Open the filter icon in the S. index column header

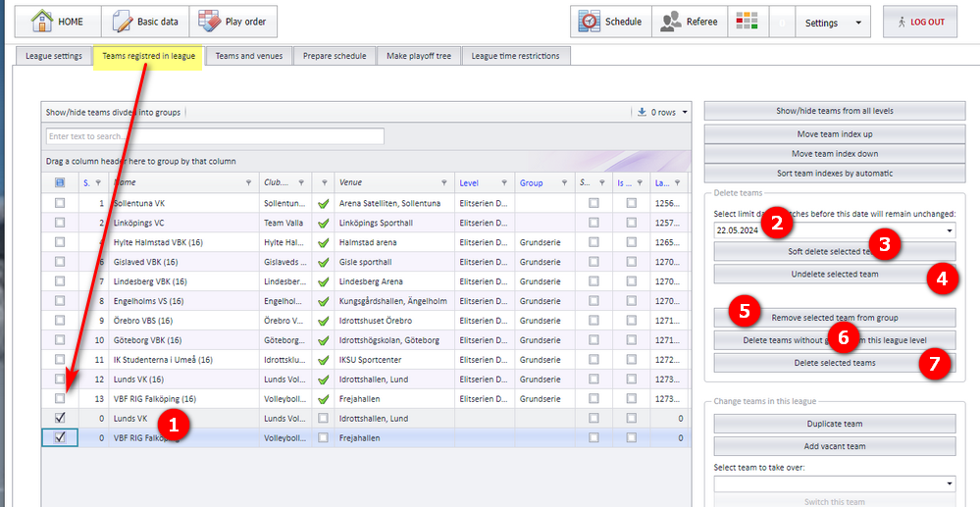tap(98, 183)
